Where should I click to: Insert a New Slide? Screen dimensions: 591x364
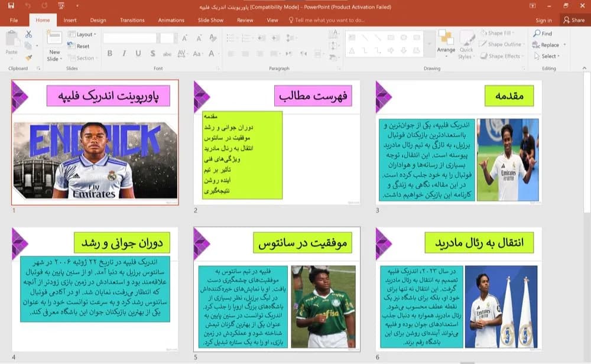click(x=54, y=46)
